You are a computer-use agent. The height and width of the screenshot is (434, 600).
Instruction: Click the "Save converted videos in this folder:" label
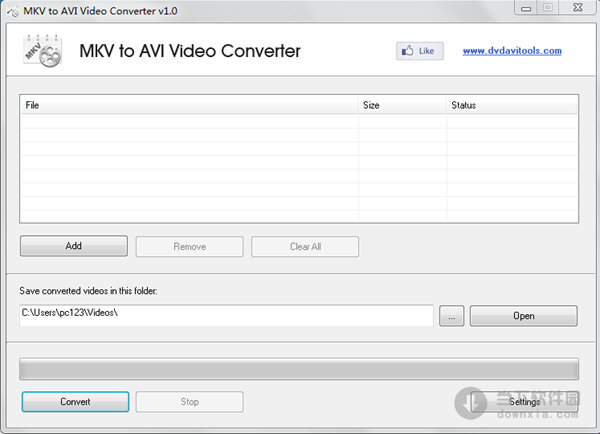pos(88,291)
